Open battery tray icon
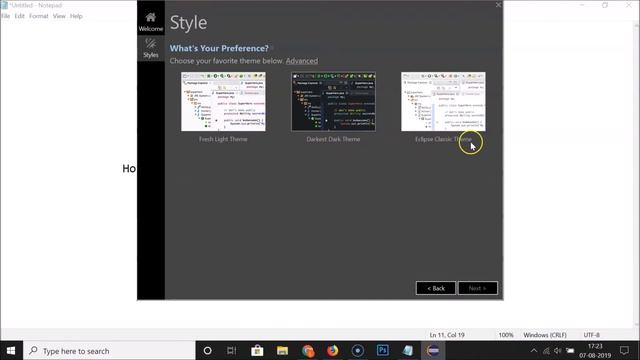Screen dimensions: 640x360 pyautogui.click(x=570, y=351)
